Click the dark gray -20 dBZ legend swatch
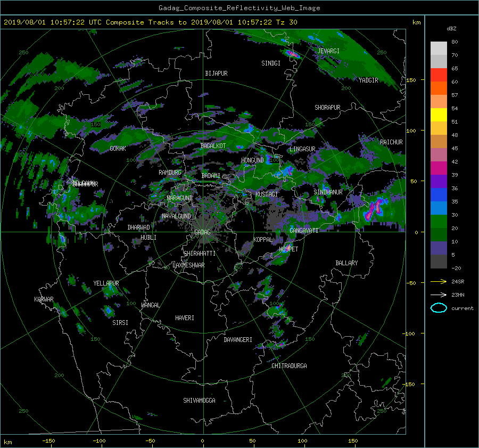 click(x=439, y=262)
